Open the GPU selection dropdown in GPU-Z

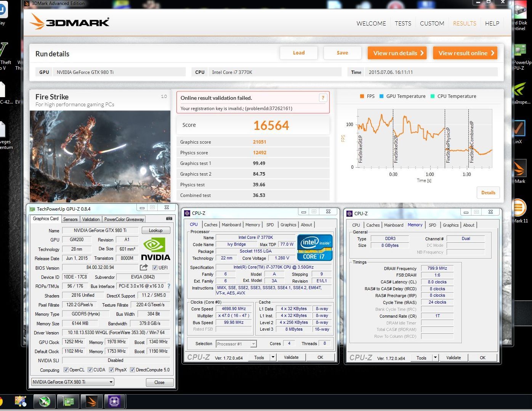coord(72,382)
